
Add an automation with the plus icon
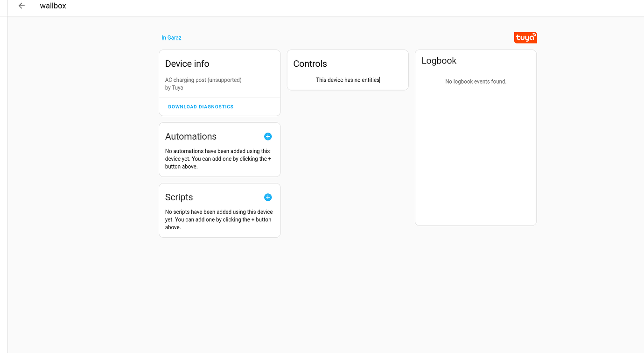(x=268, y=136)
